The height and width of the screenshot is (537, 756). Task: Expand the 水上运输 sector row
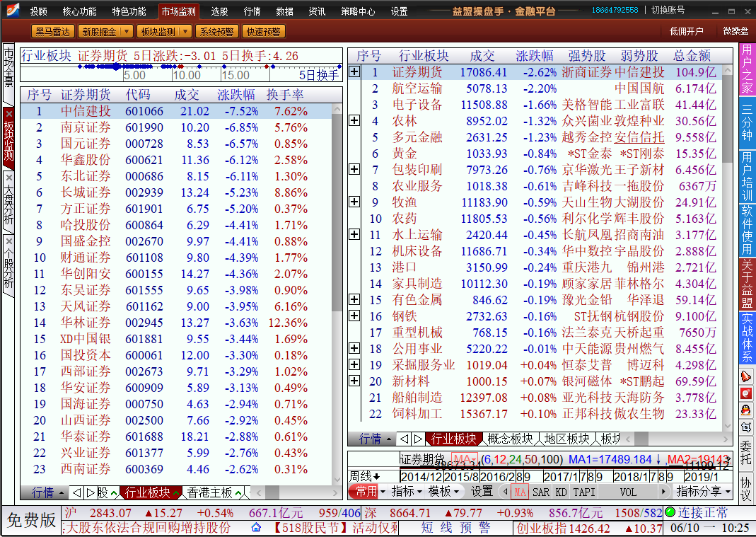click(354, 234)
